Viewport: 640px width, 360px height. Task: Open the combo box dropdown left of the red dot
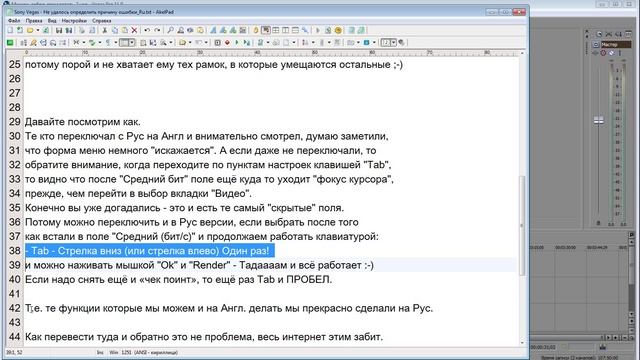[132, 42]
